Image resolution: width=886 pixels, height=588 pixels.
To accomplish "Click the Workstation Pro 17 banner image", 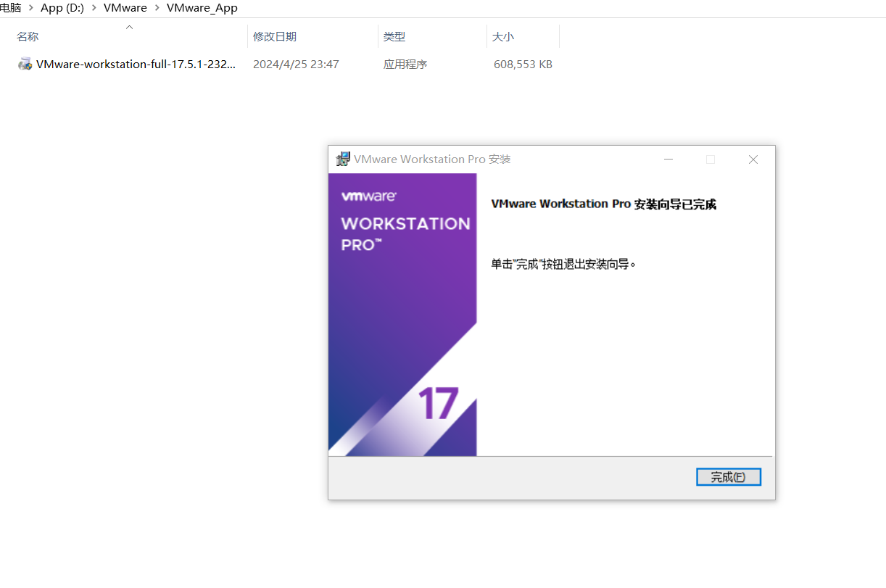I will pos(402,315).
